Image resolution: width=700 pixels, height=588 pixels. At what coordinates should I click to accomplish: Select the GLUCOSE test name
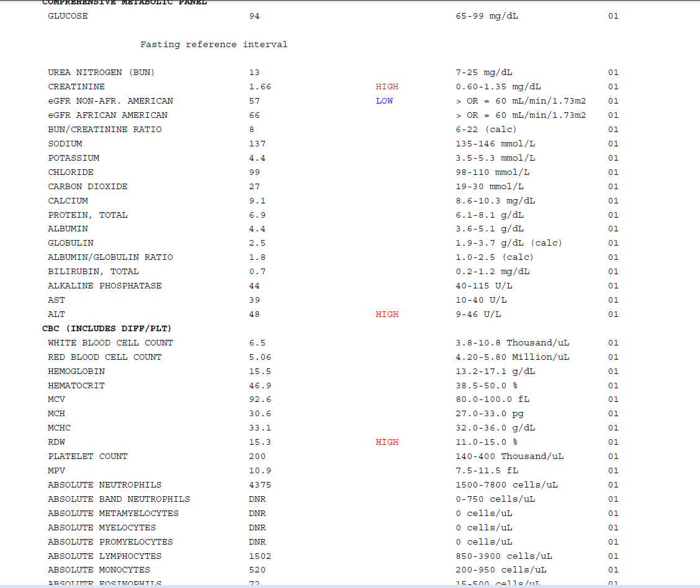68,16
